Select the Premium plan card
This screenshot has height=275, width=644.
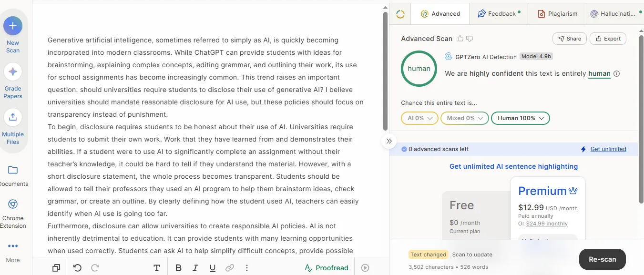[548, 208]
